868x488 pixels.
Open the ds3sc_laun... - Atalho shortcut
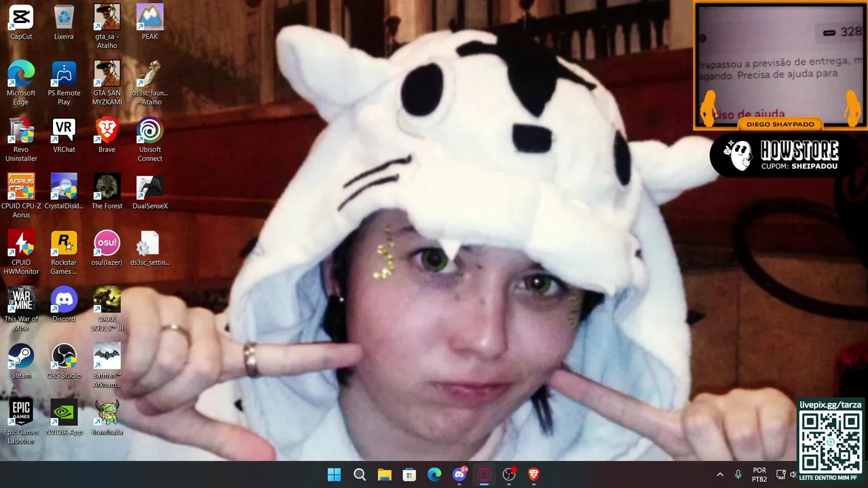150,83
